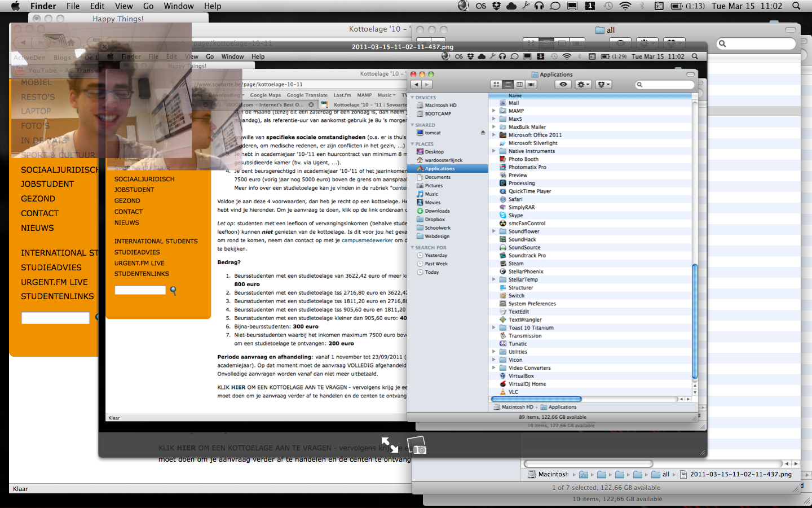Click the blue magnifier search icon in the previewed orange sidebar
The height and width of the screenshot is (508, 812).
[x=173, y=291]
